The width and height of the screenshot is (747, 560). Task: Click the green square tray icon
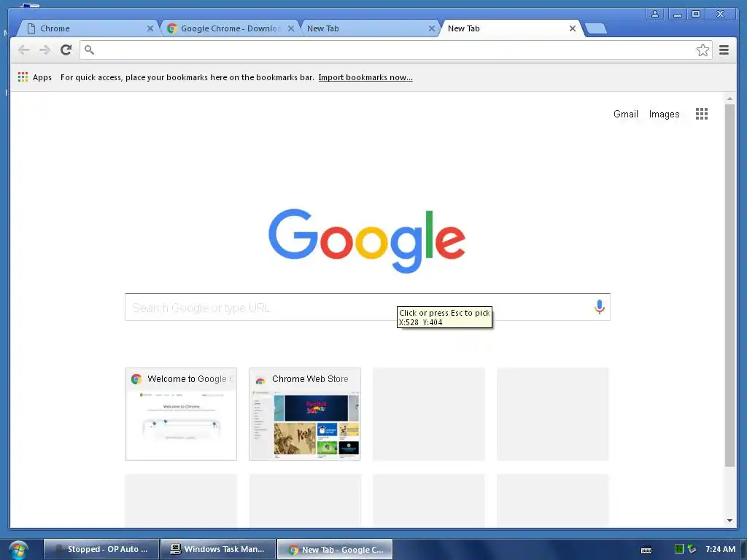tap(679, 549)
